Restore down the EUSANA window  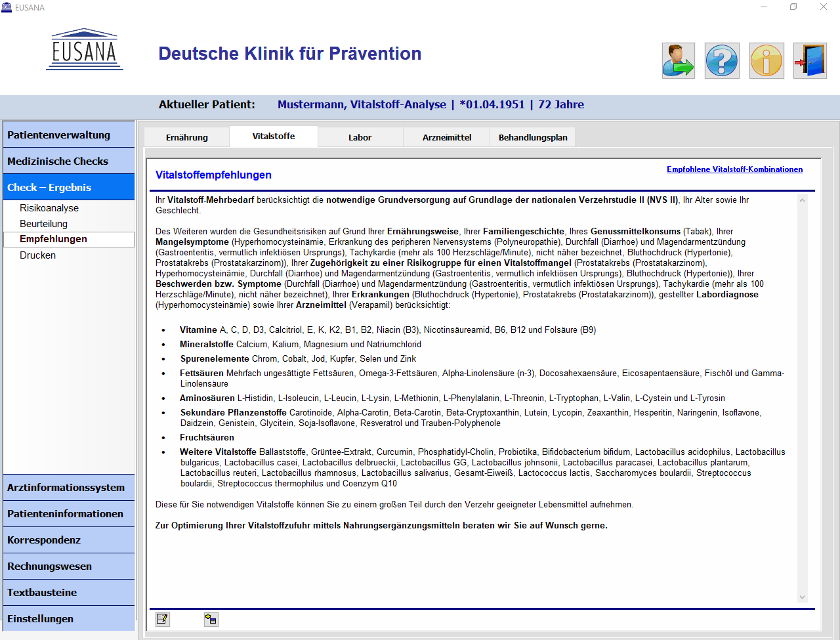pyautogui.click(x=793, y=7)
